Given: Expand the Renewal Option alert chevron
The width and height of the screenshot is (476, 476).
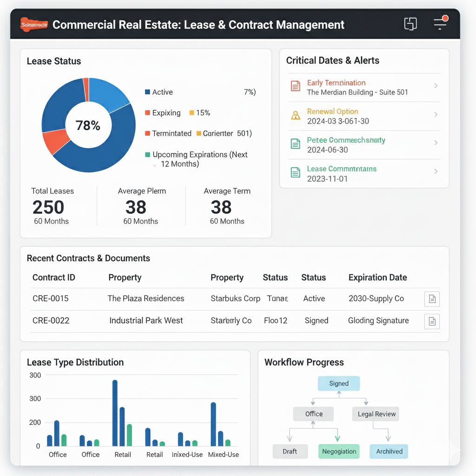Looking at the screenshot, I should pyautogui.click(x=436, y=114).
